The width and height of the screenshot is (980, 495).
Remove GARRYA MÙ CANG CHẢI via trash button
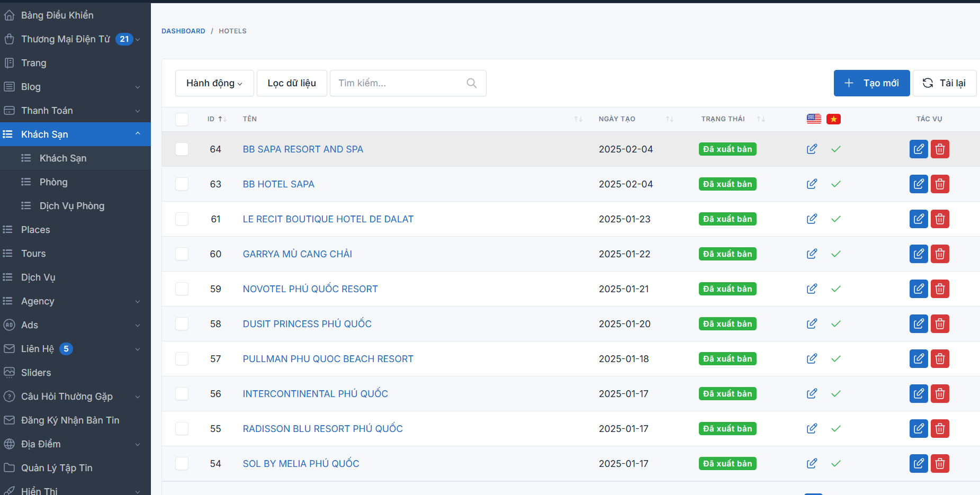940,254
